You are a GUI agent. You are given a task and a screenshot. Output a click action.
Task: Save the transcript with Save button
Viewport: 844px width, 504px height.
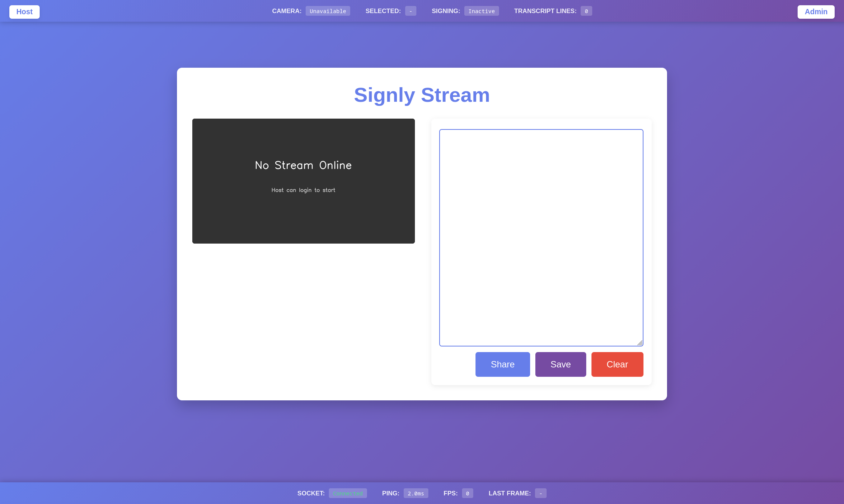(560, 364)
